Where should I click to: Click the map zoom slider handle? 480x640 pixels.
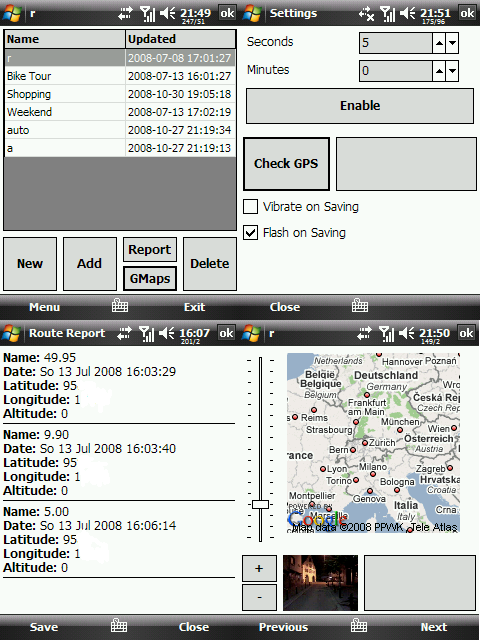[x=260, y=504]
